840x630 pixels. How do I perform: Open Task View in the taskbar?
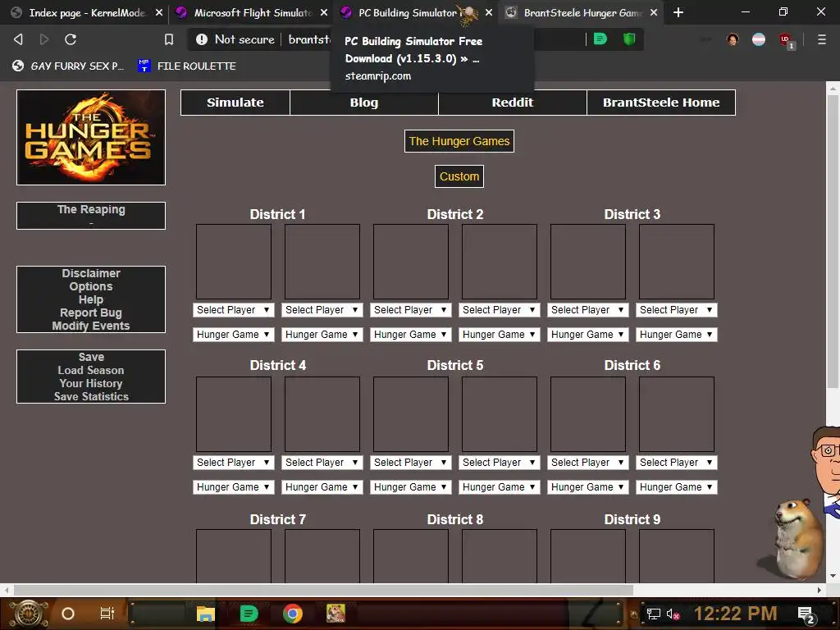point(107,614)
